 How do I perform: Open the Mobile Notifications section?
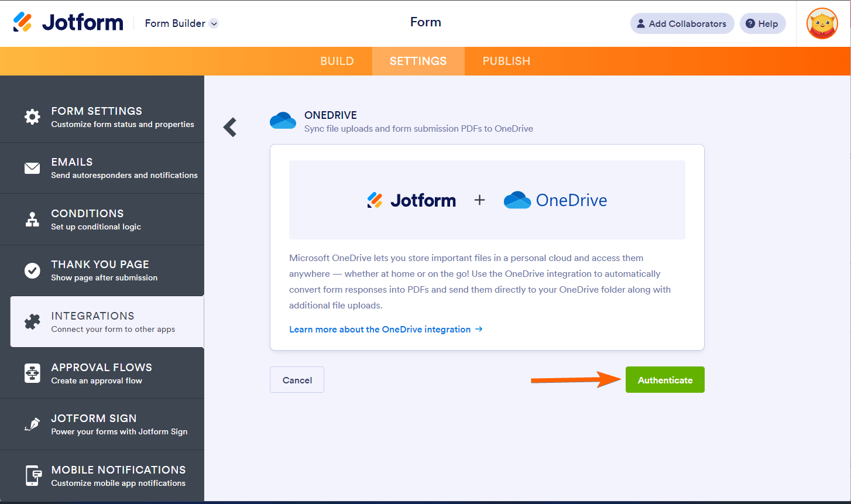click(102, 475)
